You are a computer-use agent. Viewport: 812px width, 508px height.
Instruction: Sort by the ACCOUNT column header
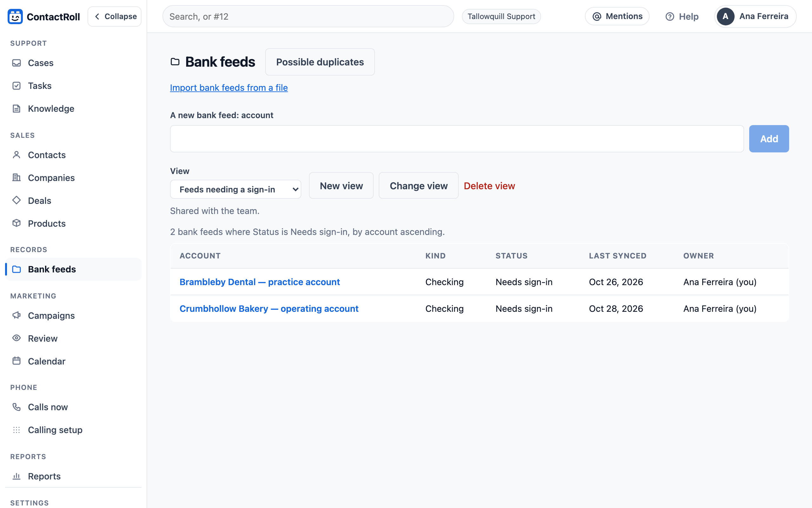point(200,256)
